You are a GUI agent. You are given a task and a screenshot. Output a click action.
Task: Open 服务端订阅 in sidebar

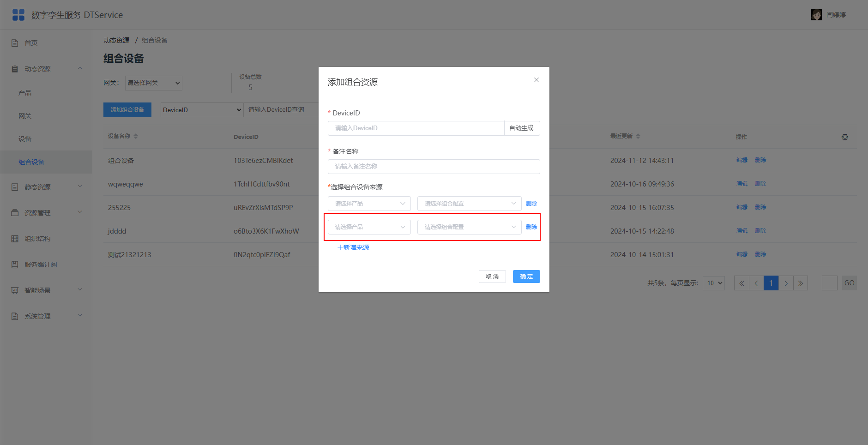pyautogui.click(x=46, y=265)
